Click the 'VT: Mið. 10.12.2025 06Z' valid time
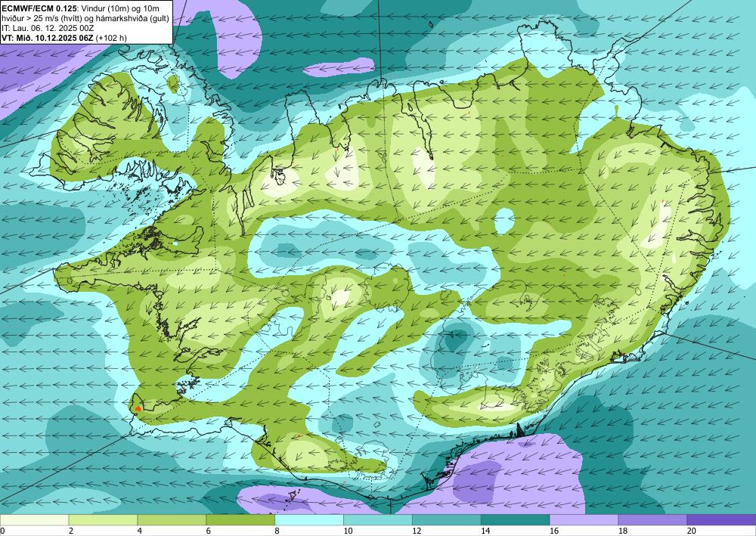Screen dimensions: 756x536 (48, 38)
